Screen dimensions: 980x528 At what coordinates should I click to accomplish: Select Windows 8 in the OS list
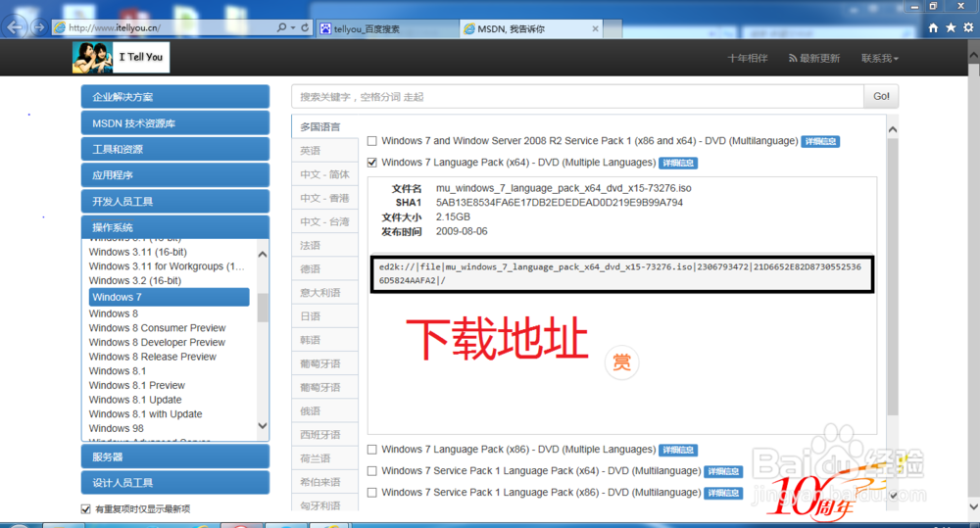pos(113,313)
